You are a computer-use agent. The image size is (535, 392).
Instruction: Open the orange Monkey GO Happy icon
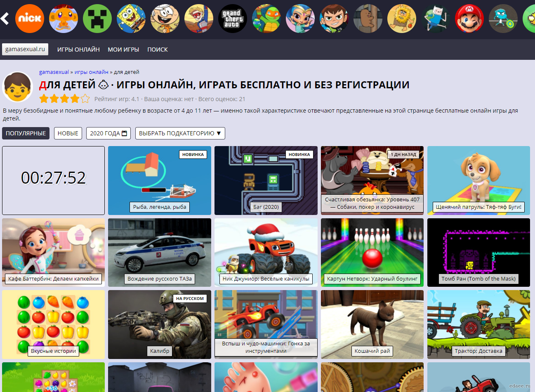coord(64,19)
